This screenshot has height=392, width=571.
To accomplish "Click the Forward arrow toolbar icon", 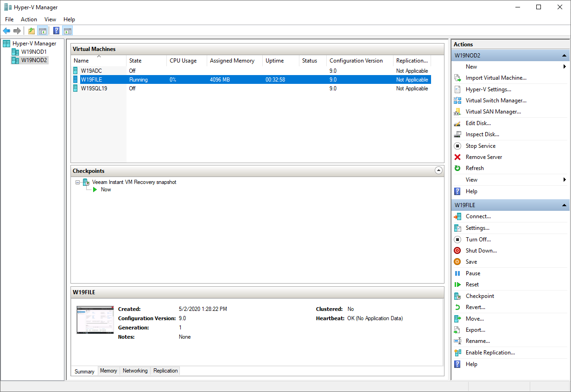I will click(17, 31).
